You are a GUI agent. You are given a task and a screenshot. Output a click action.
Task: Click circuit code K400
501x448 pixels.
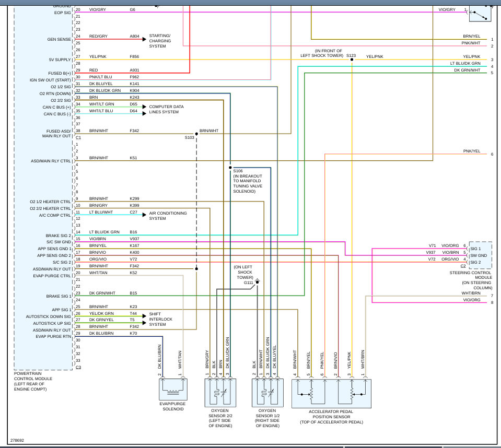coord(134,252)
